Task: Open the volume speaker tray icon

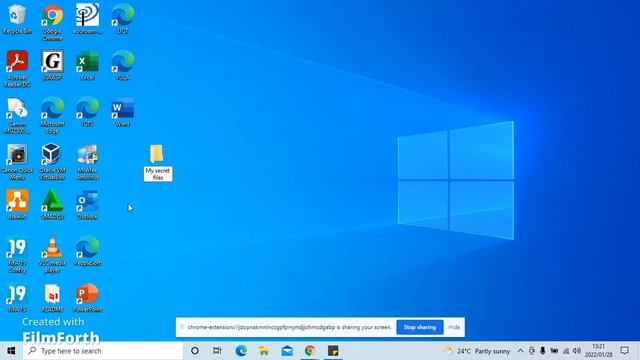Action: point(577,351)
